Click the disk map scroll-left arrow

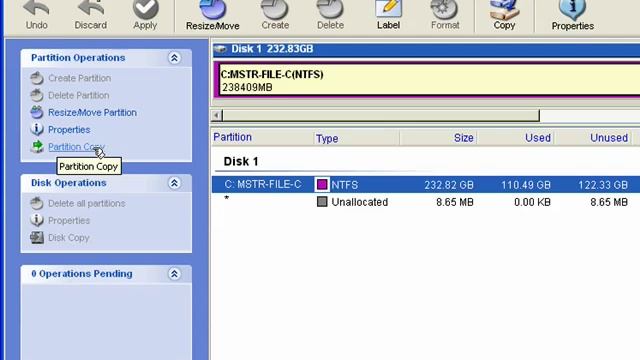click(x=217, y=116)
